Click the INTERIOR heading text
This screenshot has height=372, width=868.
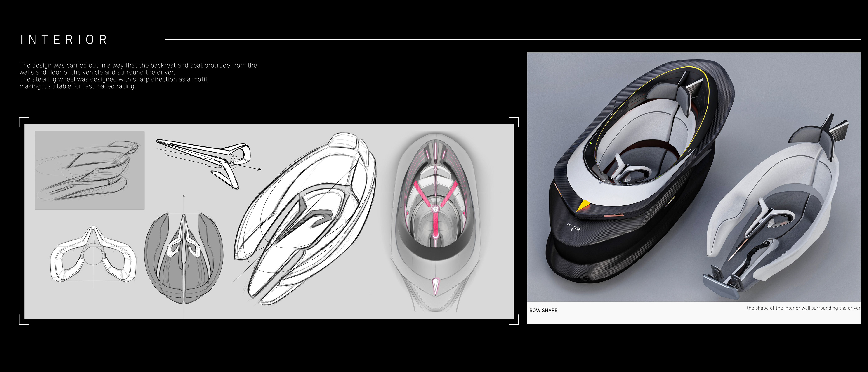point(64,40)
